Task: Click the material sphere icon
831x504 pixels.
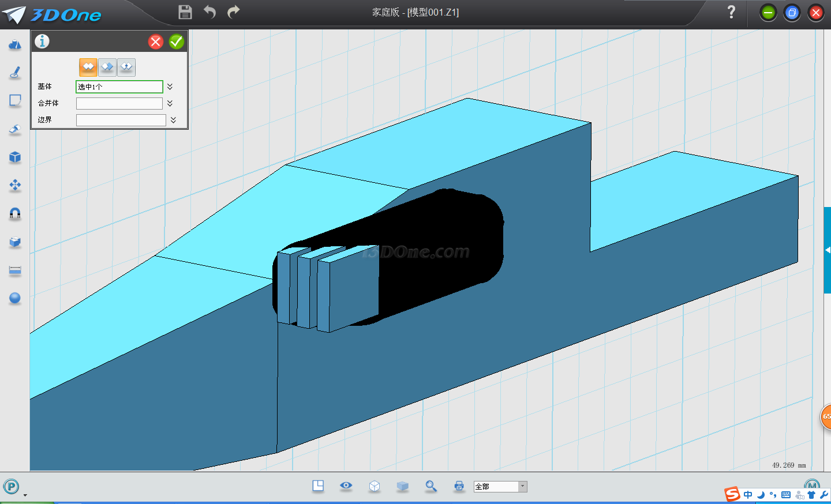Action: click(x=15, y=298)
